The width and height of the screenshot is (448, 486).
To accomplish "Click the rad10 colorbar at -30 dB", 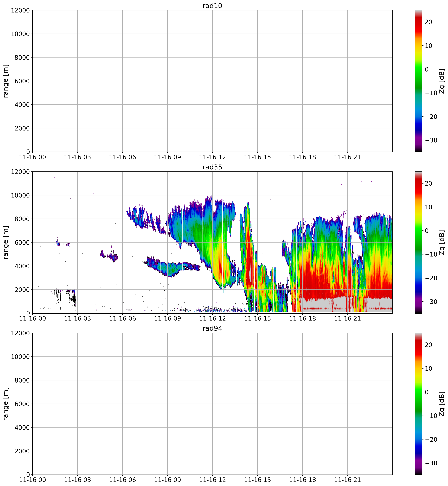I will pyautogui.click(x=418, y=140).
